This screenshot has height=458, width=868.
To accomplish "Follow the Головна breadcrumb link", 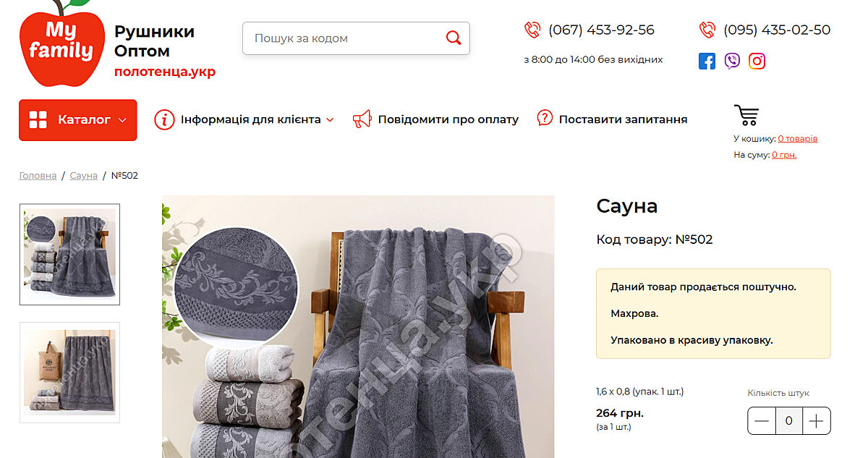I will (38, 176).
